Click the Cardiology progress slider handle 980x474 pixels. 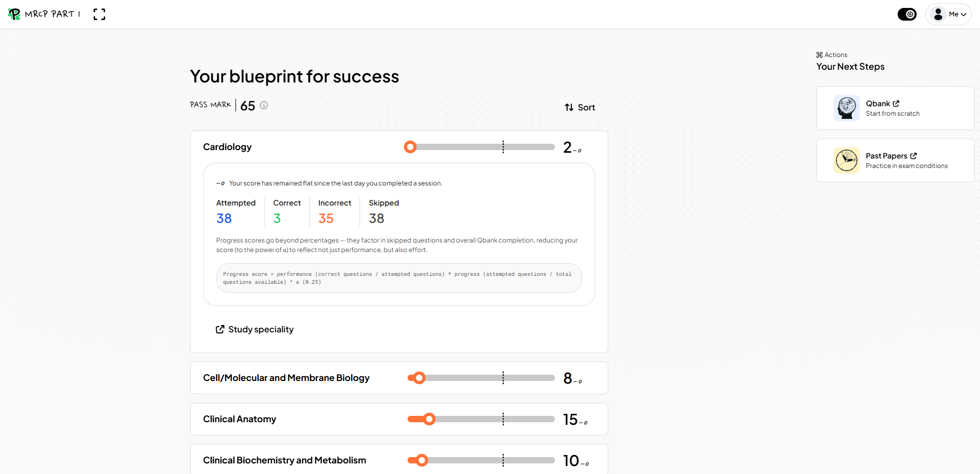click(410, 147)
